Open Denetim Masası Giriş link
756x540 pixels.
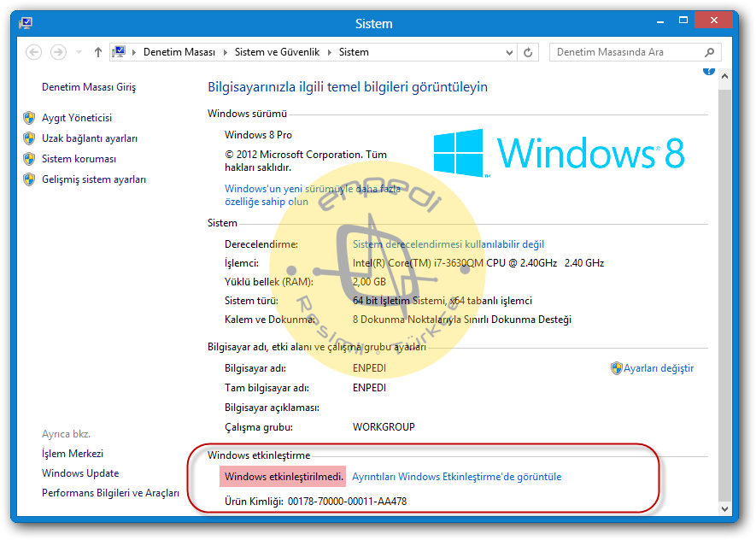[89, 87]
